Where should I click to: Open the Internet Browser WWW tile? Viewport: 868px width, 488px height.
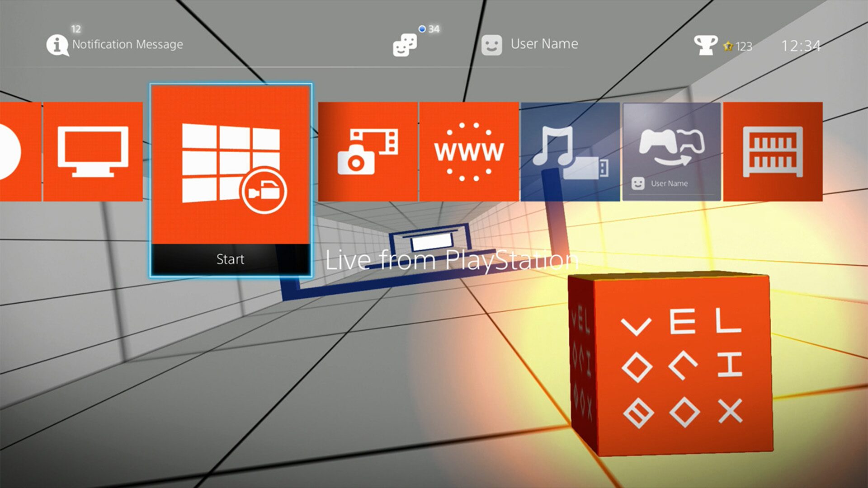click(x=467, y=152)
